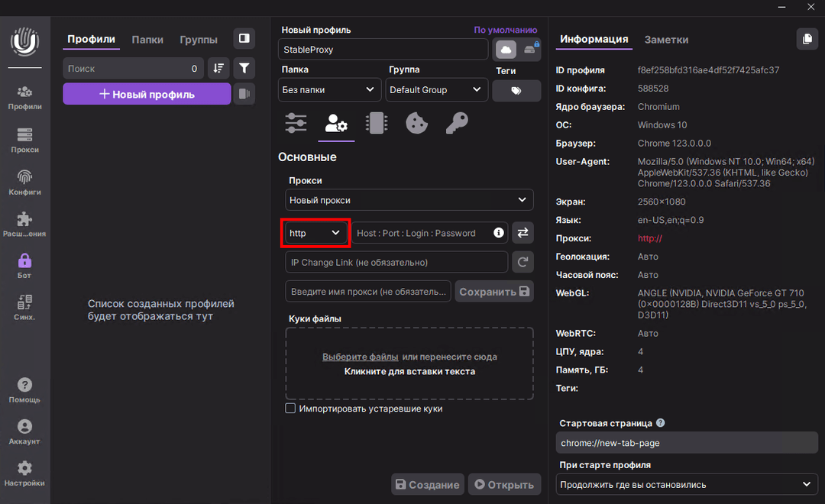Click the proxy swap arrows icon

[x=522, y=232]
